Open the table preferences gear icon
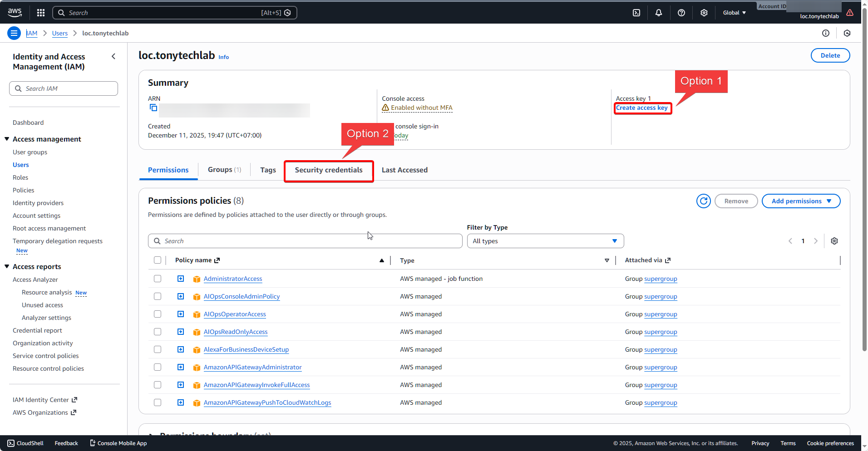Image resolution: width=868 pixels, height=451 pixels. click(834, 241)
